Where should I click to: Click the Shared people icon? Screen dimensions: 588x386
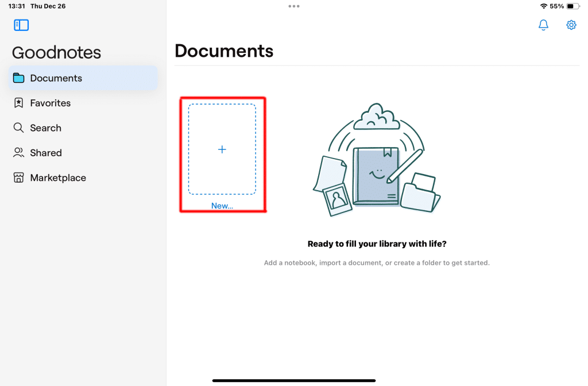tap(18, 153)
